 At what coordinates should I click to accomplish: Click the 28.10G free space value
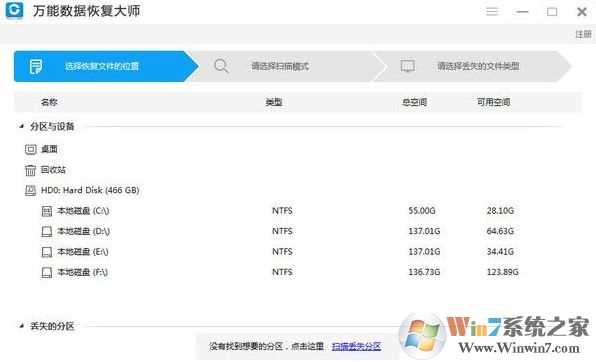(500, 211)
